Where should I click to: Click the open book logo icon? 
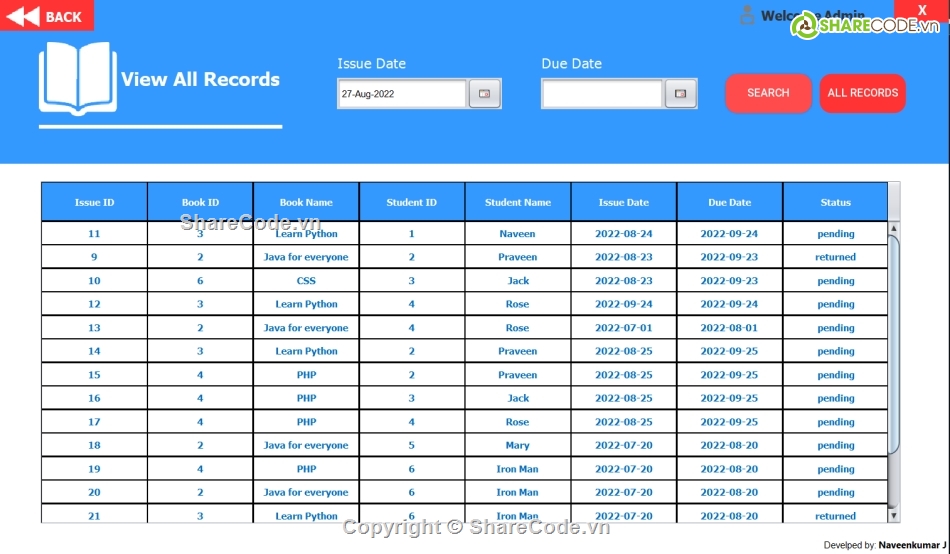(x=77, y=78)
